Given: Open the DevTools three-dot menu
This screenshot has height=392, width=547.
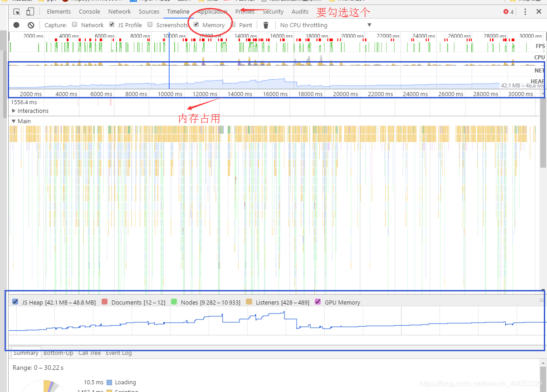Looking at the screenshot, I should [525, 12].
